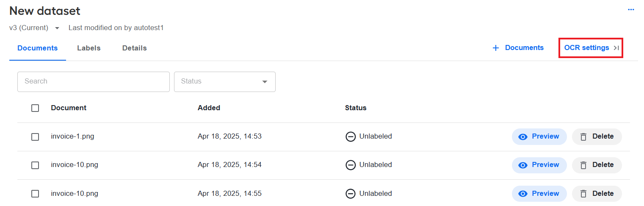The width and height of the screenshot is (644, 206).
Task: Switch to the Details tab
Action: click(135, 48)
